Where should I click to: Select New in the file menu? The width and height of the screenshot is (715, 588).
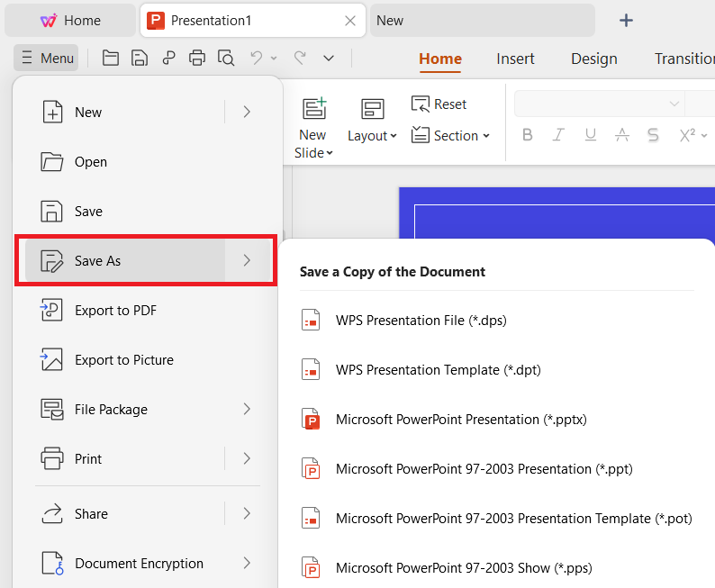coord(125,113)
